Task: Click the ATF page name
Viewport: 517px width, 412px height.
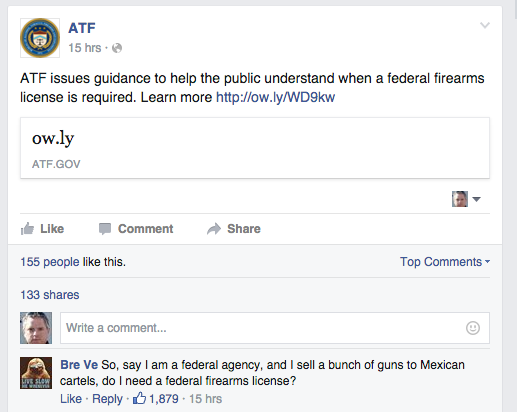Action: click(82, 28)
